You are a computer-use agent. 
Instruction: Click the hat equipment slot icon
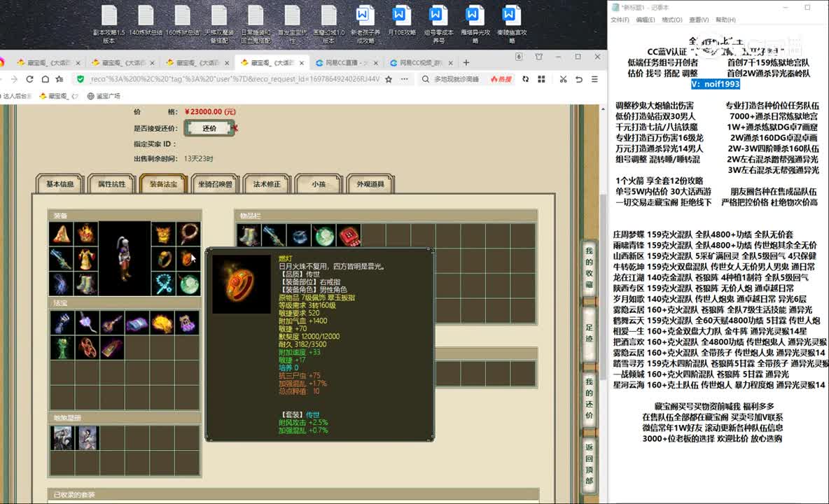click(x=62, y=234)
